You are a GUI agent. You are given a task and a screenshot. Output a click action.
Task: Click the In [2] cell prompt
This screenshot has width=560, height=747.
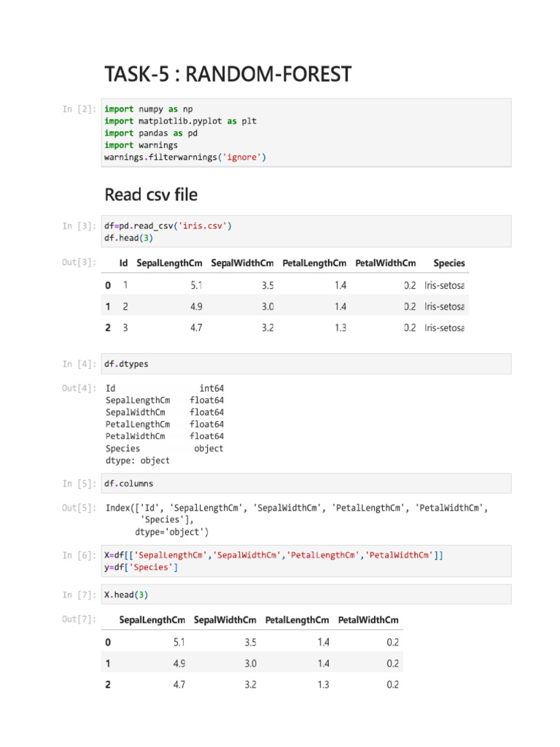tap(79, 109)
